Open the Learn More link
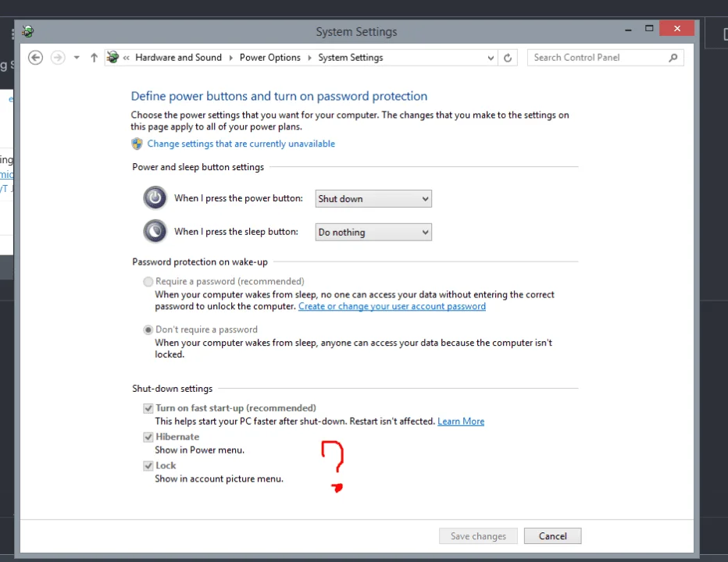Screen dimensions: 728x562 tap(461, 421)
